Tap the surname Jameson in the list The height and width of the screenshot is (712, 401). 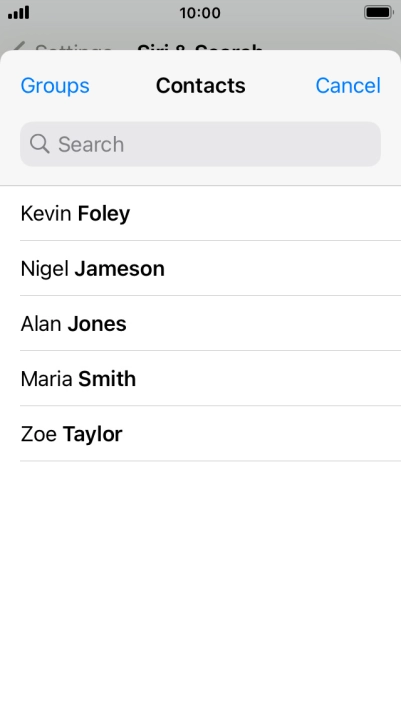[119, 268]
